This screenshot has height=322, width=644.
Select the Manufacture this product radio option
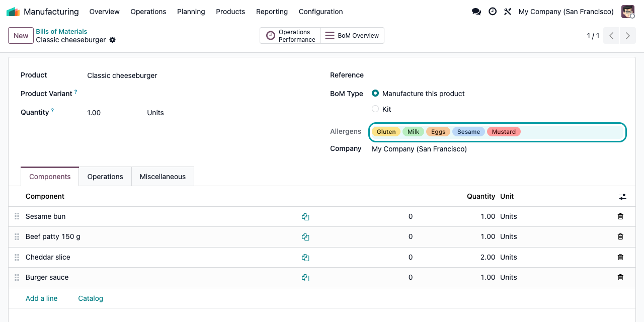375,94
